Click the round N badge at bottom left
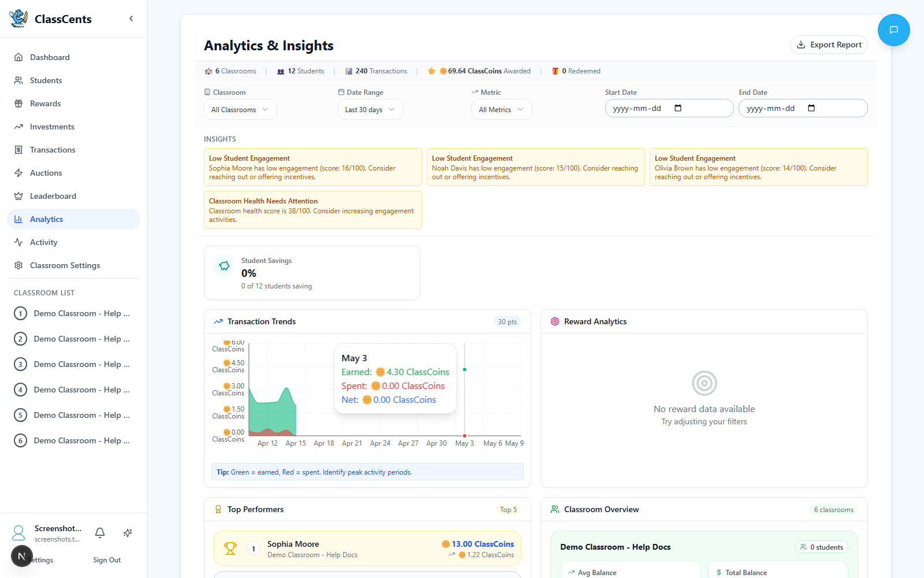924x578 pixels. point(22,556)
